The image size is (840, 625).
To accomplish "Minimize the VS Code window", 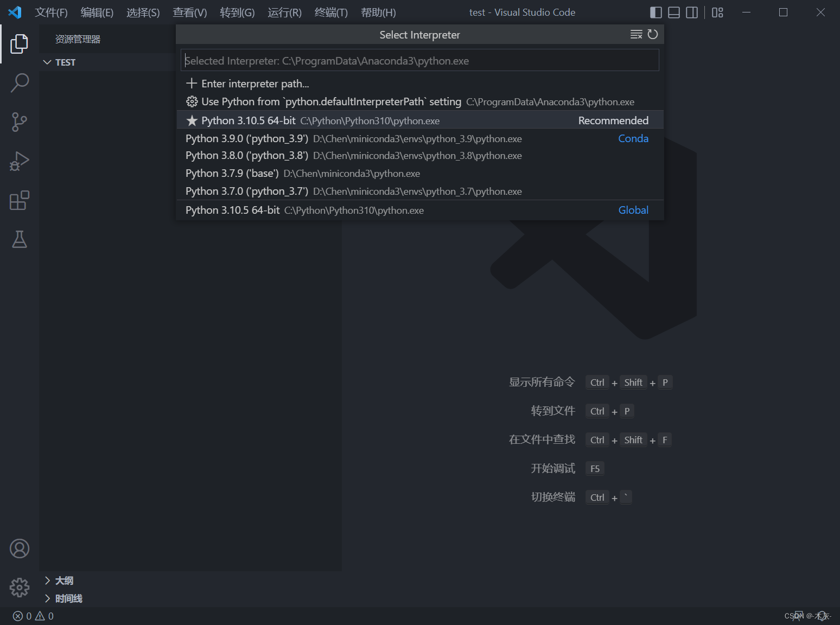I will [746, 12].
